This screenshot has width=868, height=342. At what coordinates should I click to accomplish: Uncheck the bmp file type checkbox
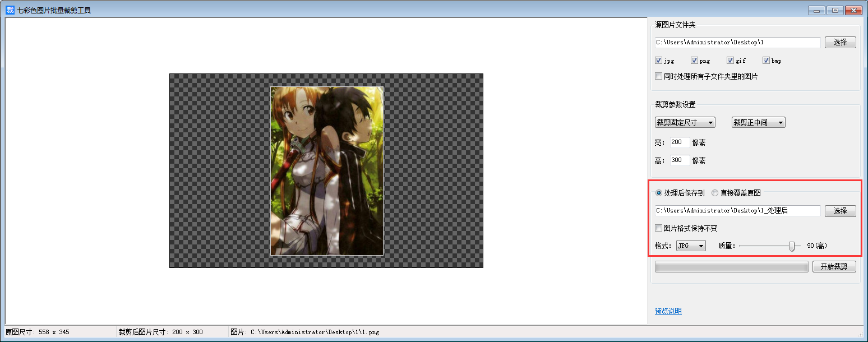point(766,61)
